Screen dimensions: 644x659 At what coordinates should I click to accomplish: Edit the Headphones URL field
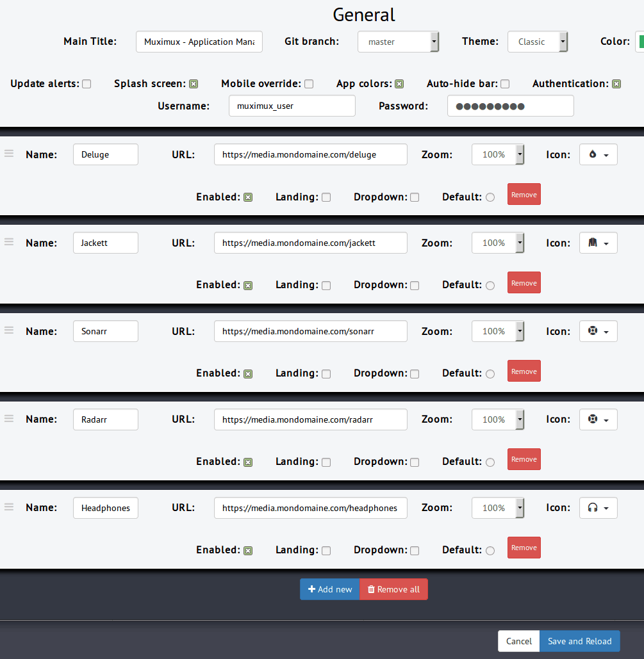tap(310, 508)
